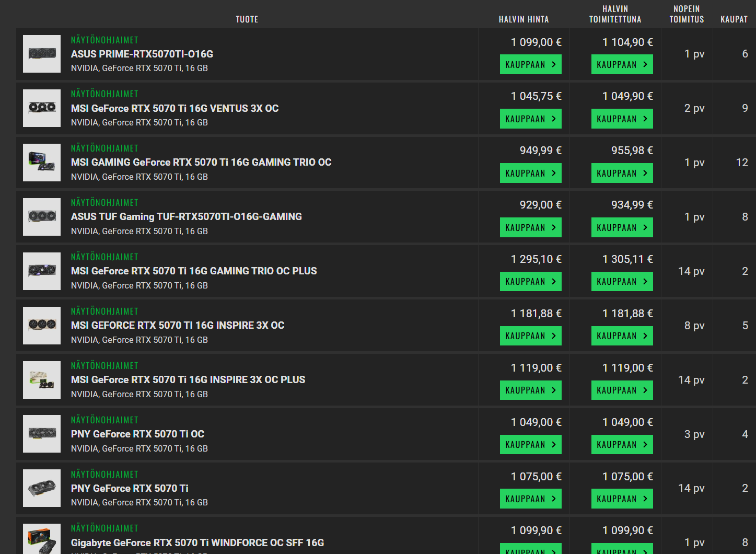The width and height of the screenshot is (756, 554).
Task: Open the PNY GeForce RTX 5070 Ti OC link
Action: point(137,434)
